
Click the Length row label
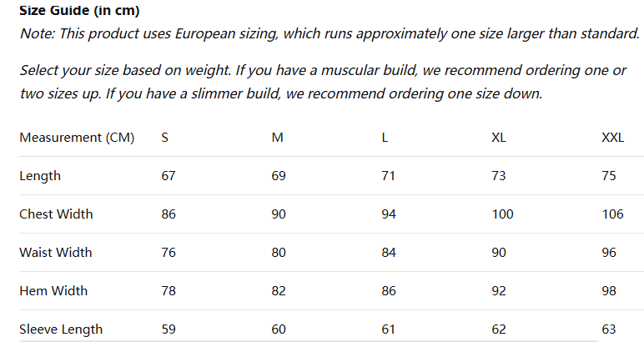(40, 176)
